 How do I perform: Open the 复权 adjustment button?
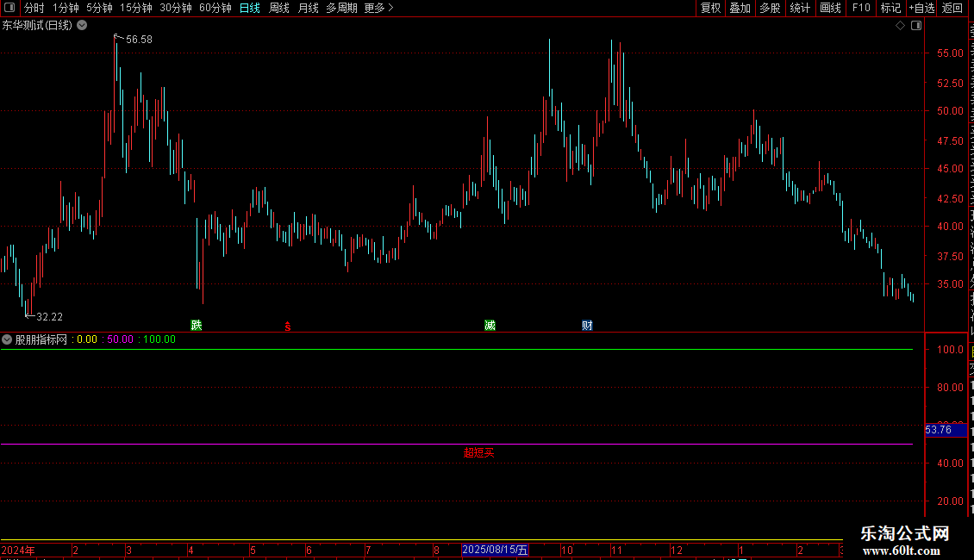tap(710, 8)
